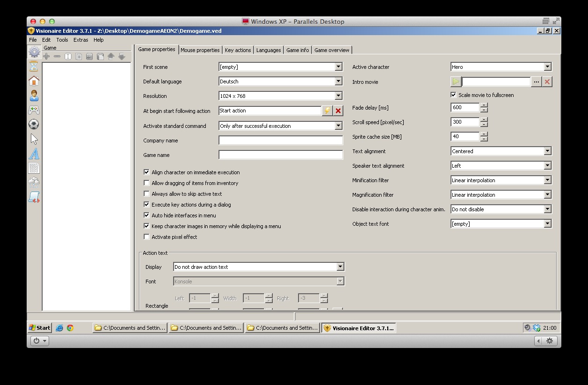Open Items via the soccer ball icon

pyautogui.click(x=34, y=124)
